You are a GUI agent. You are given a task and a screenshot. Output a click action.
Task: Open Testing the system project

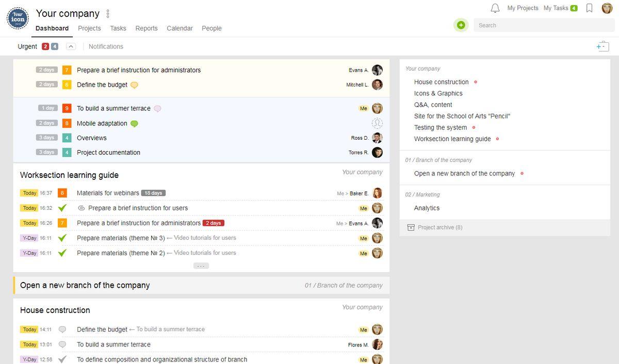(441, 127)
